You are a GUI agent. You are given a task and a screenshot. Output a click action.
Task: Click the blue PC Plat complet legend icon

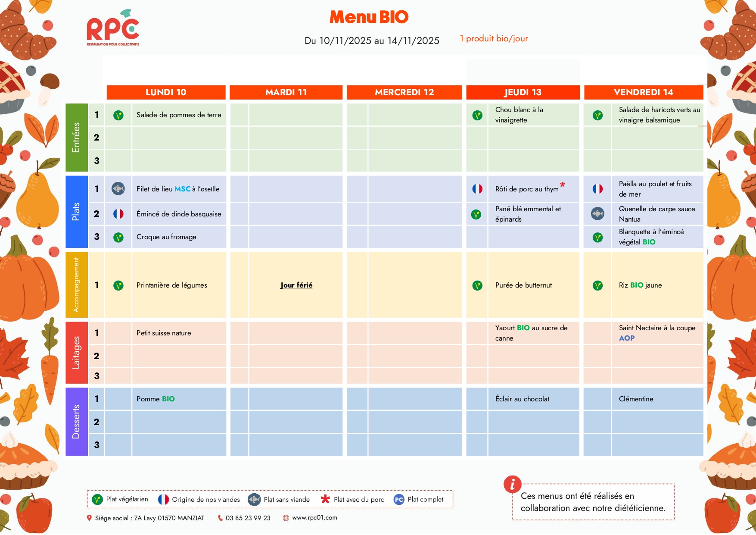click(399, 500)
